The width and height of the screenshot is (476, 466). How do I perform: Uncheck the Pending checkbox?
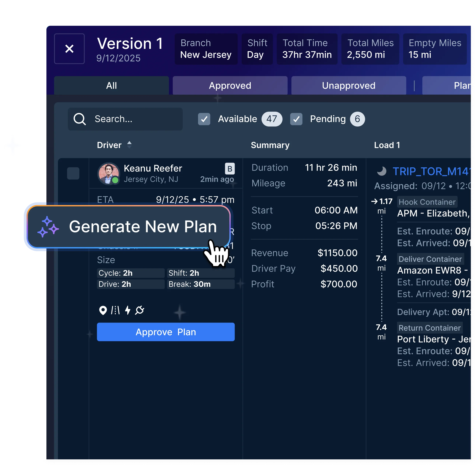(296, 119)
